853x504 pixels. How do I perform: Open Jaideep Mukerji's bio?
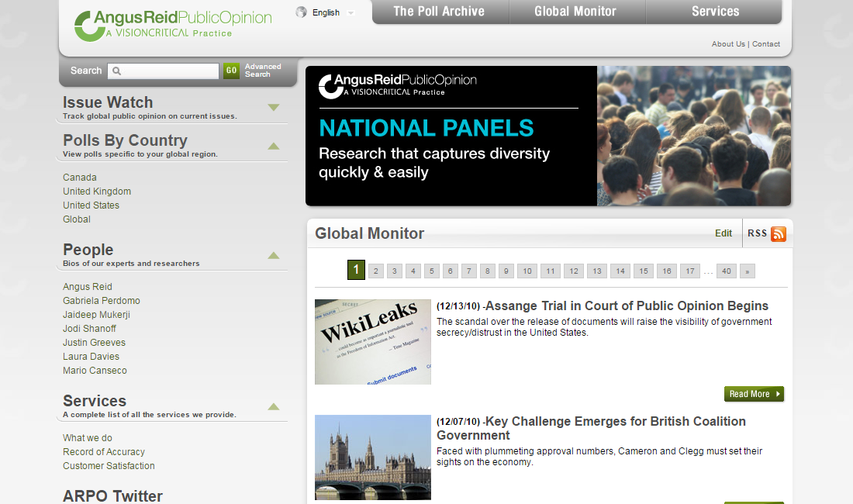(96, 315)
